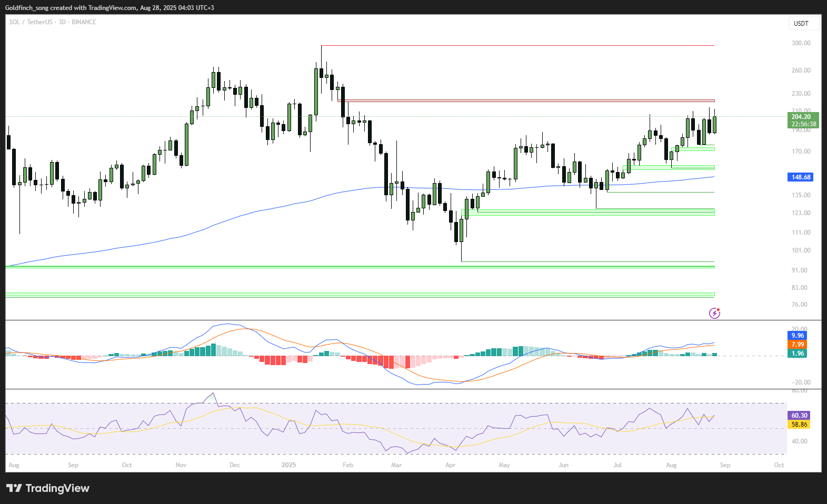Screen dimensions: 827x504
Task: Click the MACD histogram value label 1.96
Action: coord(798,354)
